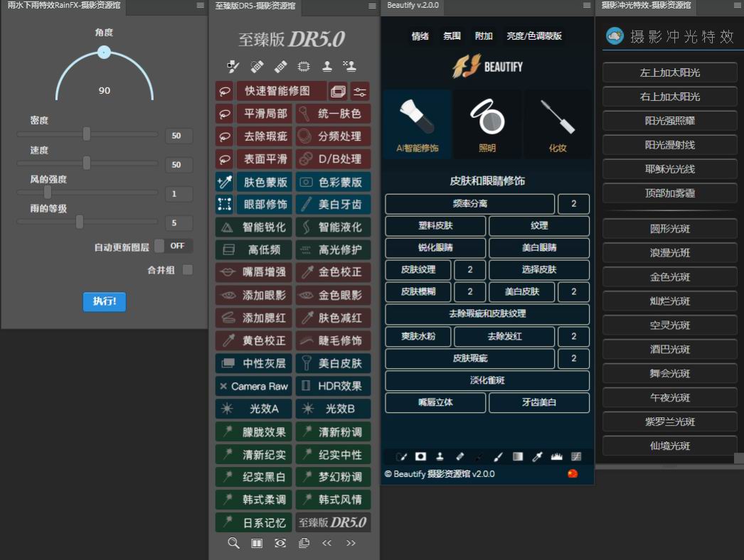Click the magnifier zoom icon at DR5 bottom

233,543
